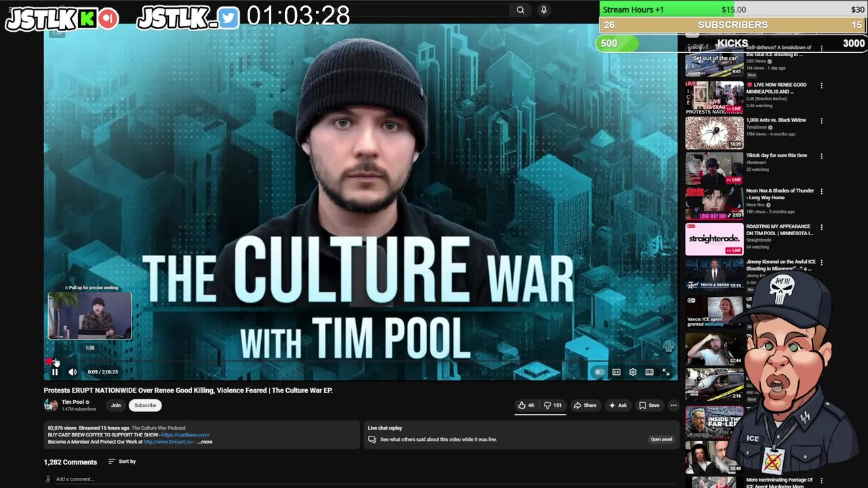Switch to theater mode in the player
868x488 pixels.
coord(650,371)
